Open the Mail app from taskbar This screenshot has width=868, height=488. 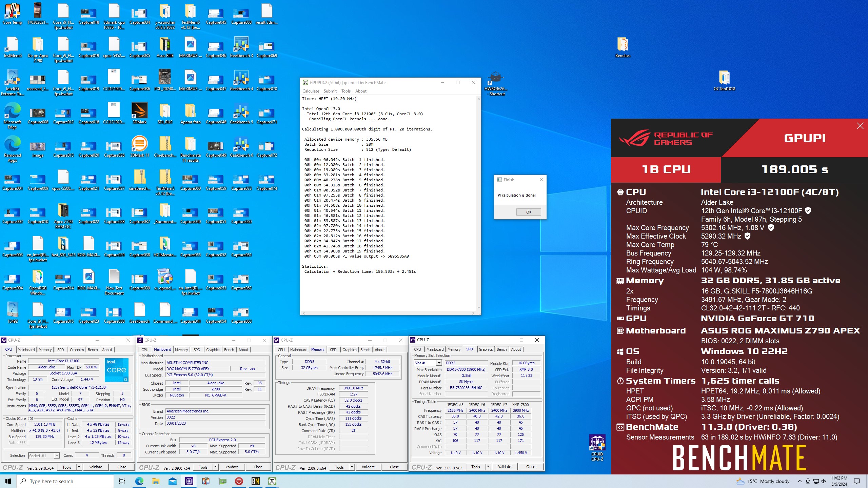click(173, 481)
